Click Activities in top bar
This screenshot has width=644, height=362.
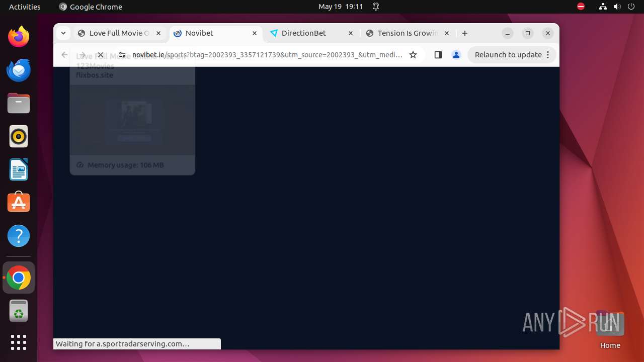[25, 7]
